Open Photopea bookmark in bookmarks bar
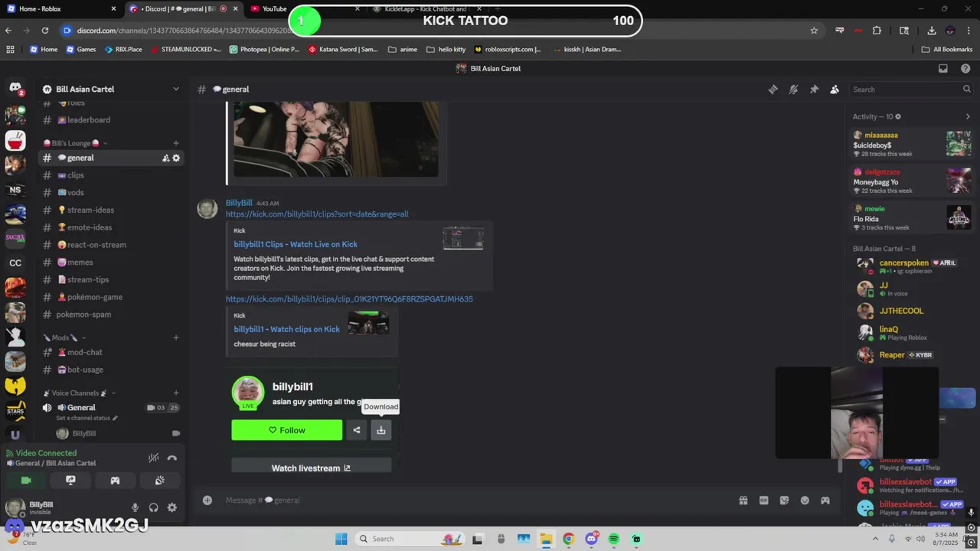Viewport: 980px width, 551px height. click(x=264, y=49)
